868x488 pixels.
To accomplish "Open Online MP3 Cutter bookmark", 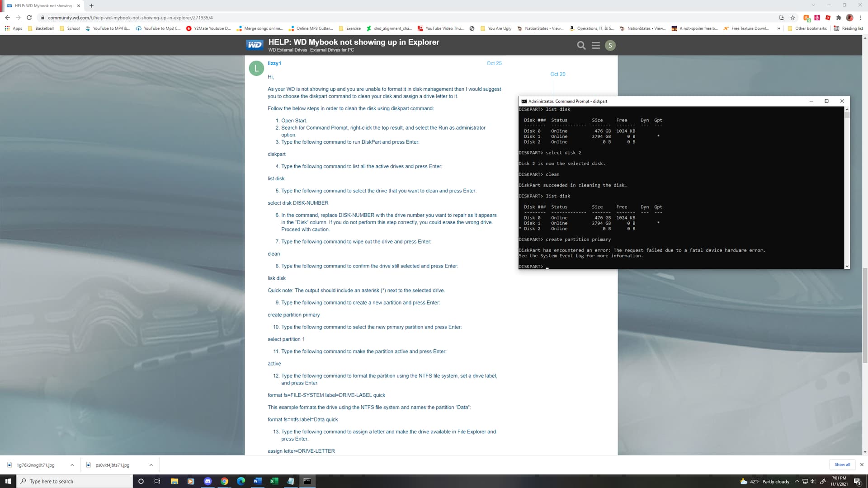I will pos(311,28).
